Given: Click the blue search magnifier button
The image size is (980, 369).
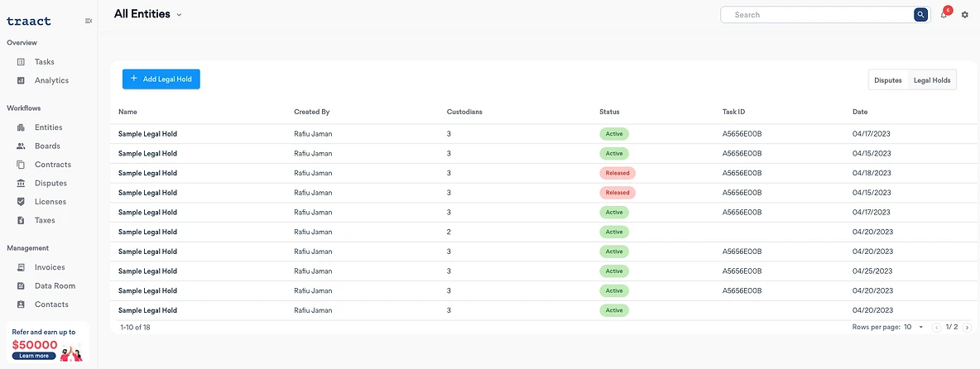Looking at the screenshot, I should [920, 14].
